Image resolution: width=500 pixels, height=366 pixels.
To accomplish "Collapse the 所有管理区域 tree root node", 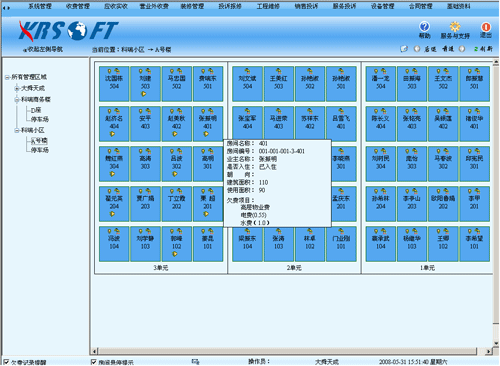I will tap(7, 77).
